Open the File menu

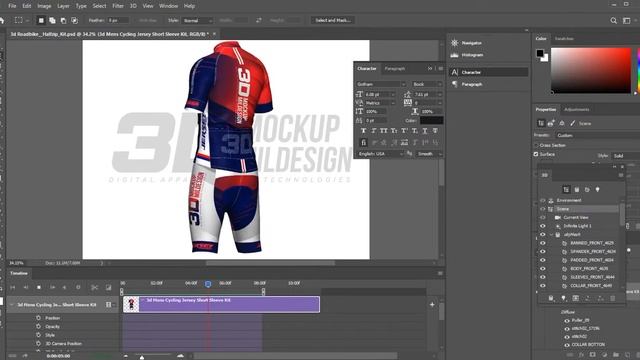click(12, 6)
